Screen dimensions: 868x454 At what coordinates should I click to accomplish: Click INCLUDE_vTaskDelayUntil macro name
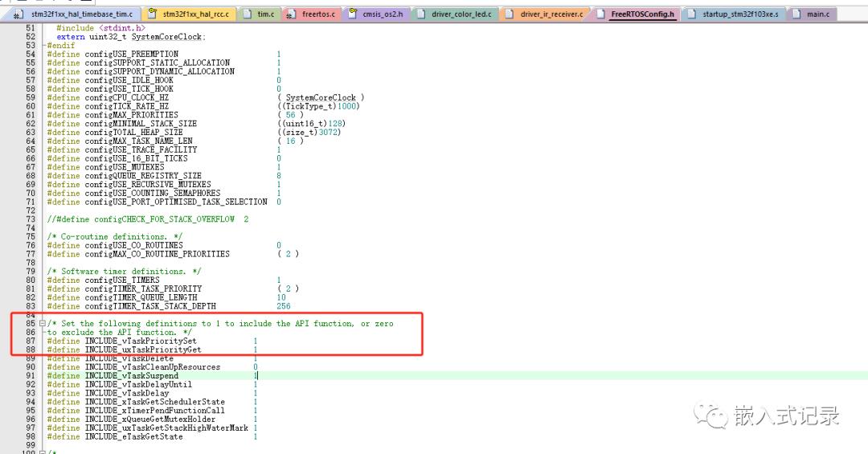tap(138, 384)
